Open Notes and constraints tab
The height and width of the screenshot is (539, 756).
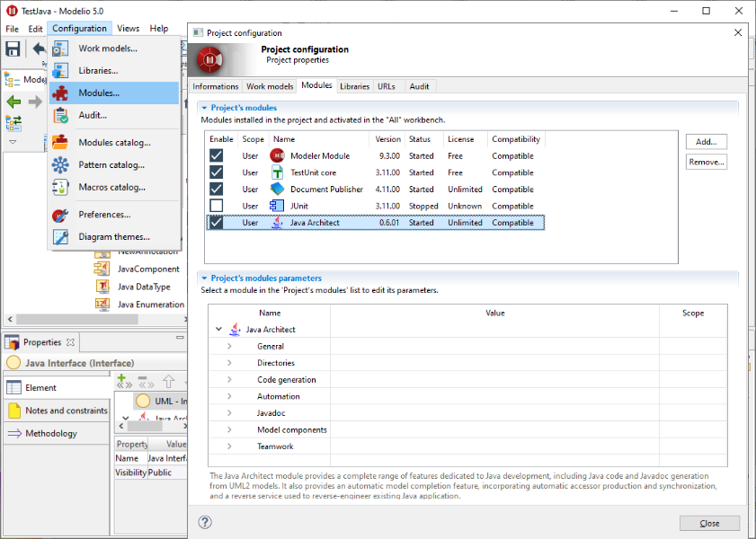tap(57, 411)
